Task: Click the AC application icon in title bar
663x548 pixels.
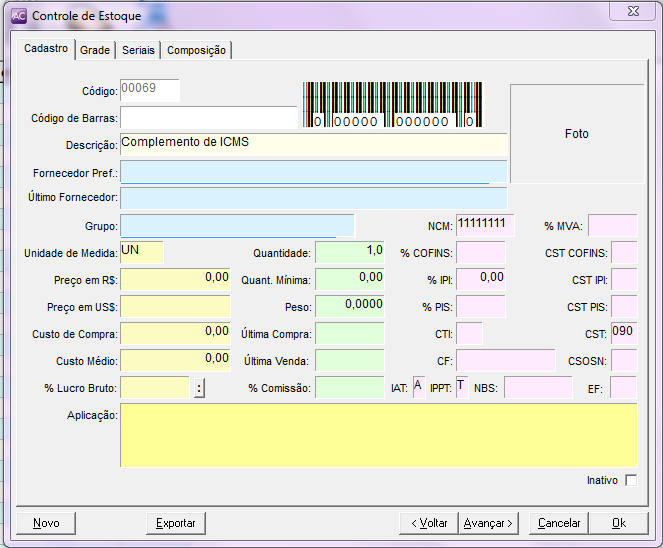Action: (x=18, y=15)
